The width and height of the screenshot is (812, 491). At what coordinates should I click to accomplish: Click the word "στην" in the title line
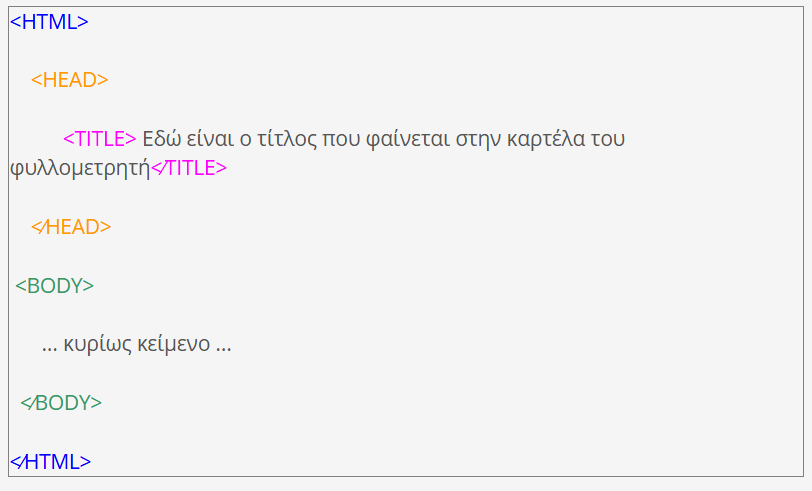478,140
